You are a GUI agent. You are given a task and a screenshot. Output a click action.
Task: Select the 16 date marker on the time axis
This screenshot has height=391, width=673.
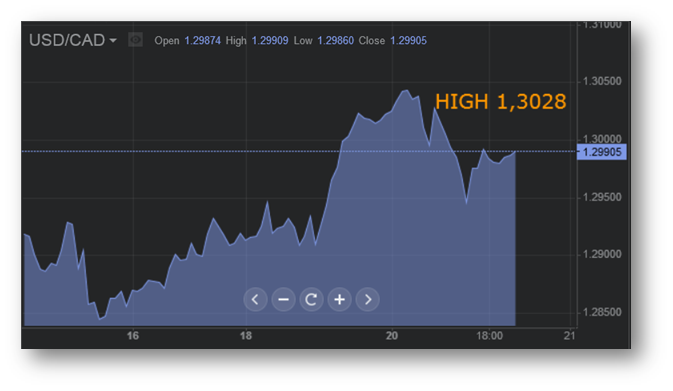133,336
